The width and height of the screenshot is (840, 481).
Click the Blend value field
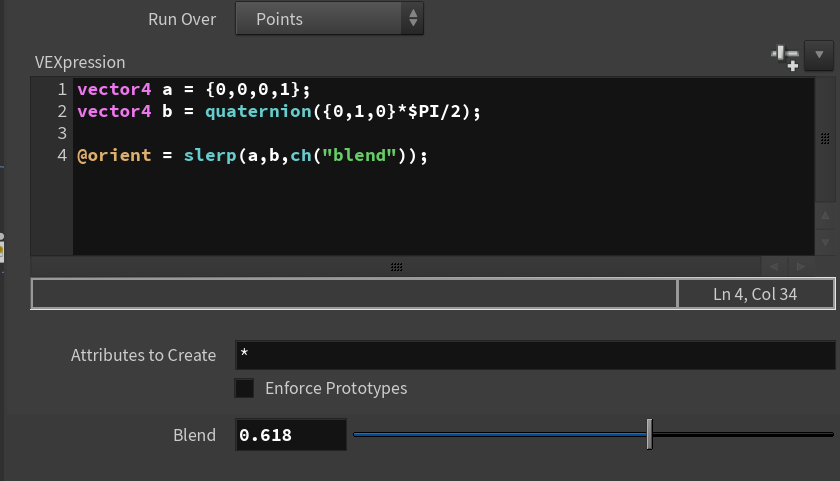pyautogui.click(x=290, y=435)
